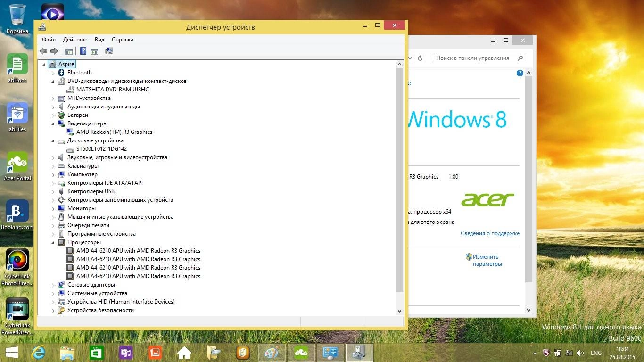
Task: Click the Клавиатуры keyboard category icon
Action: [61, 166]
